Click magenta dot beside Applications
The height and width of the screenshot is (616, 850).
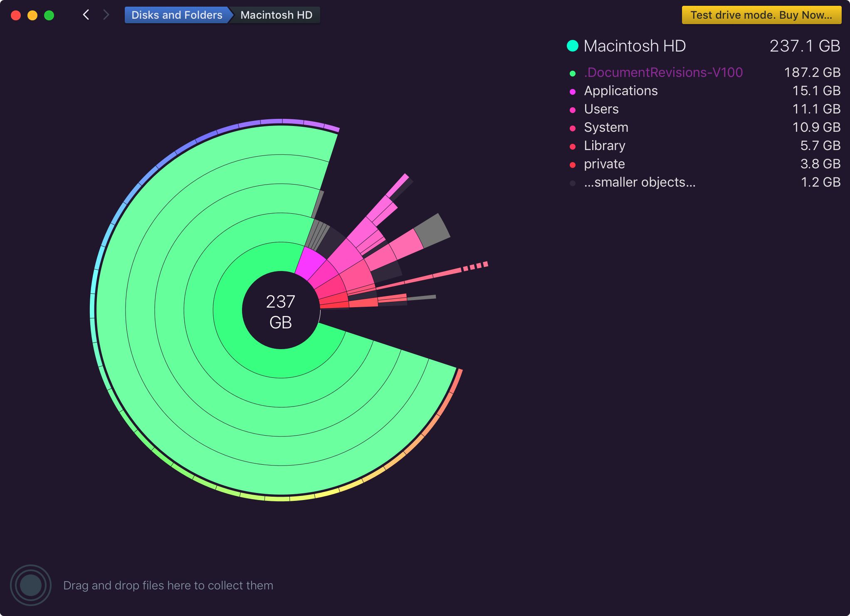coord(573,92)
